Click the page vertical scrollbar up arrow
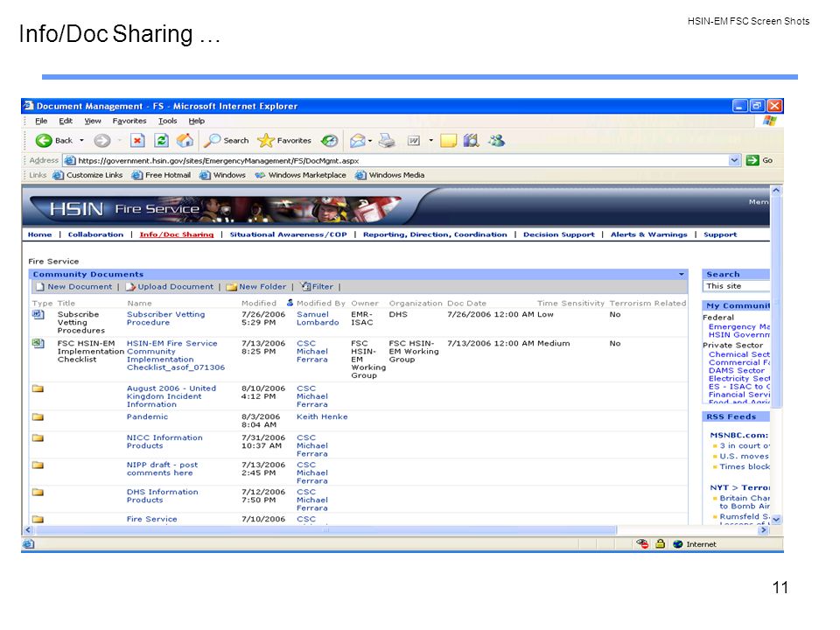 tap(776, 190)
